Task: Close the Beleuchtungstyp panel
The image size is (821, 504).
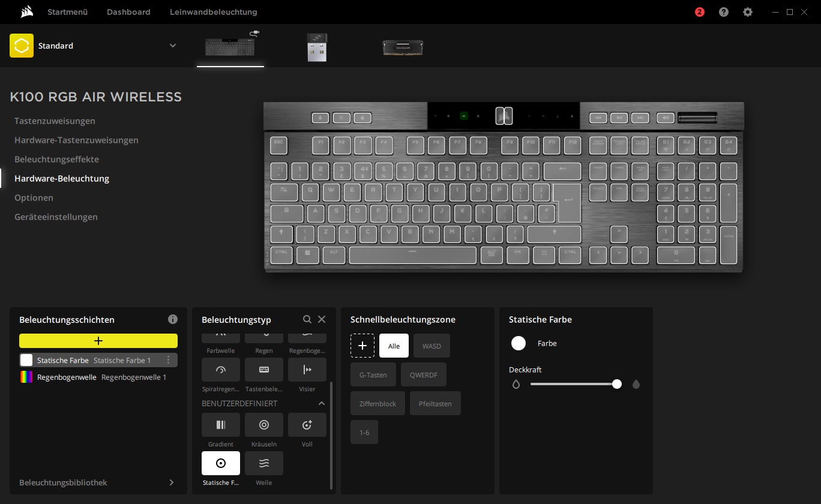Action: coord(322,319)
